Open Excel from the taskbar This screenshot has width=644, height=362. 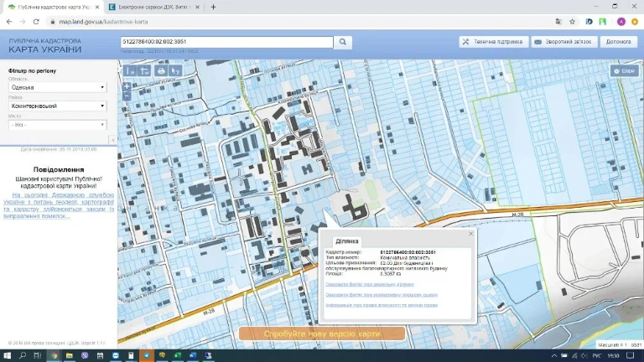[x=178, y=355]
